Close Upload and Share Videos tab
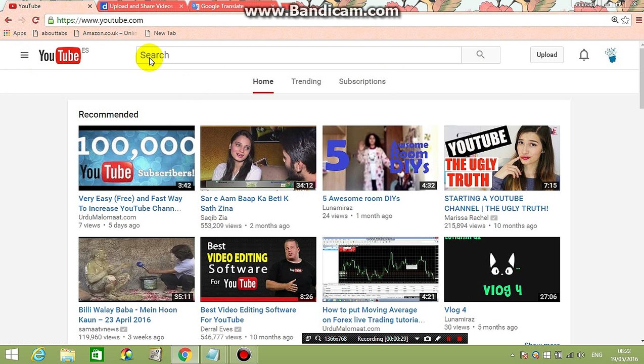 coord(181,6)
